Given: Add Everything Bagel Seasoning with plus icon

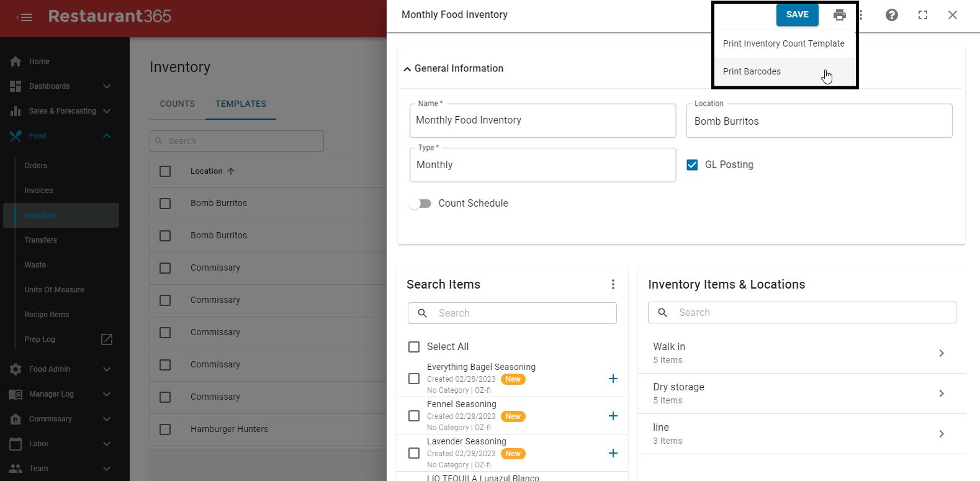Looking at the screenshot, I should pyautogui.click(x=613, y=379).
